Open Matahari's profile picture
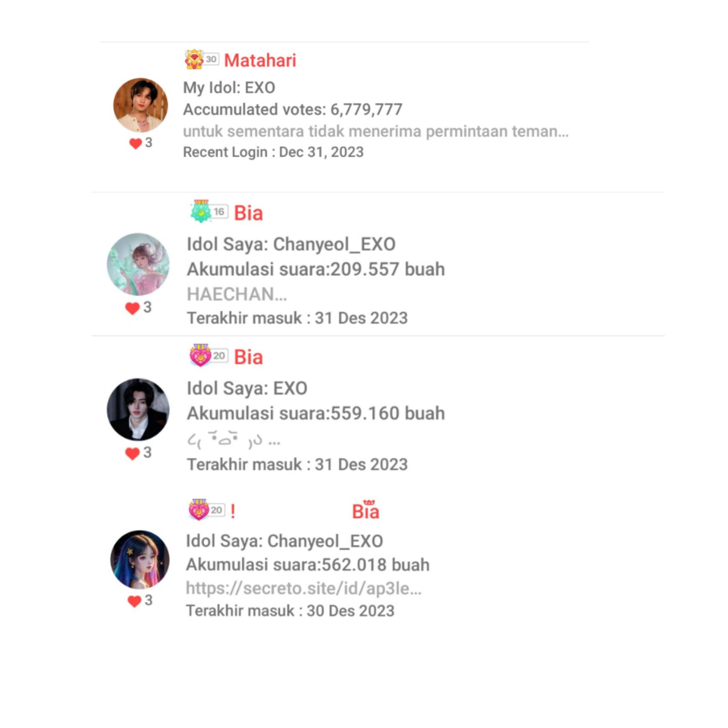Image resolution: width=728 pixels, height=728 pixels. (140, 105)
